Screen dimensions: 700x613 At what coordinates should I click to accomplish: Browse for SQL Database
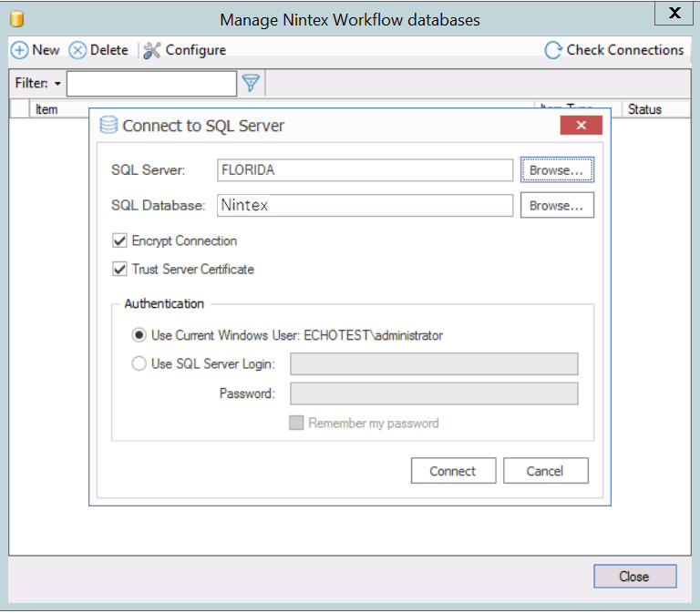(557, 206)
